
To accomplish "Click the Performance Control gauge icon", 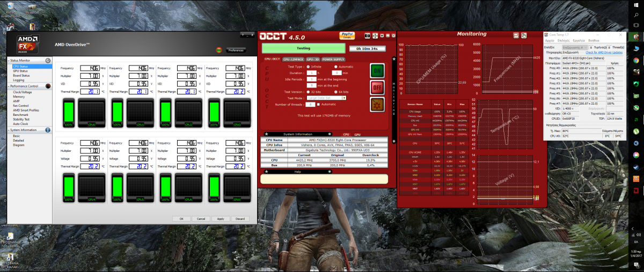I will coord(48,86).
